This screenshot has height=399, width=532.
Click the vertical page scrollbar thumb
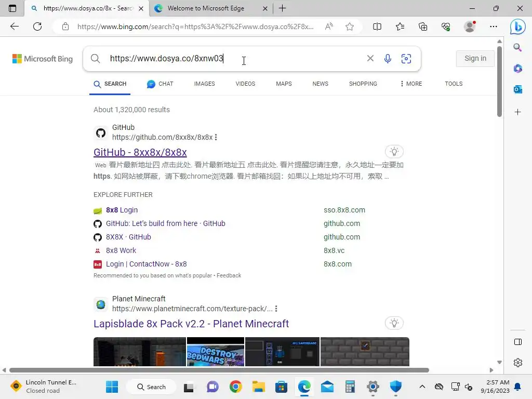[499, 82]
